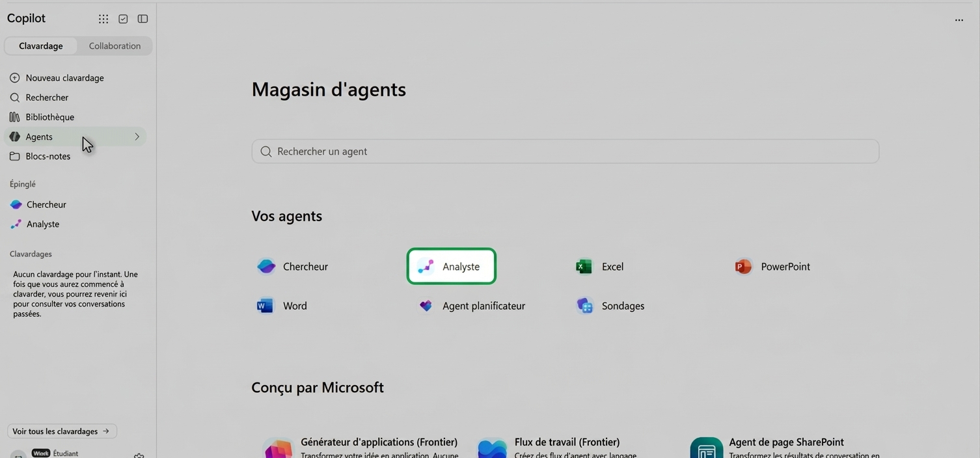Click the Agents icon in the sidebar
The width and height of the screenshot is (980, 458).
pyautogui.click(x=14, y=137)
